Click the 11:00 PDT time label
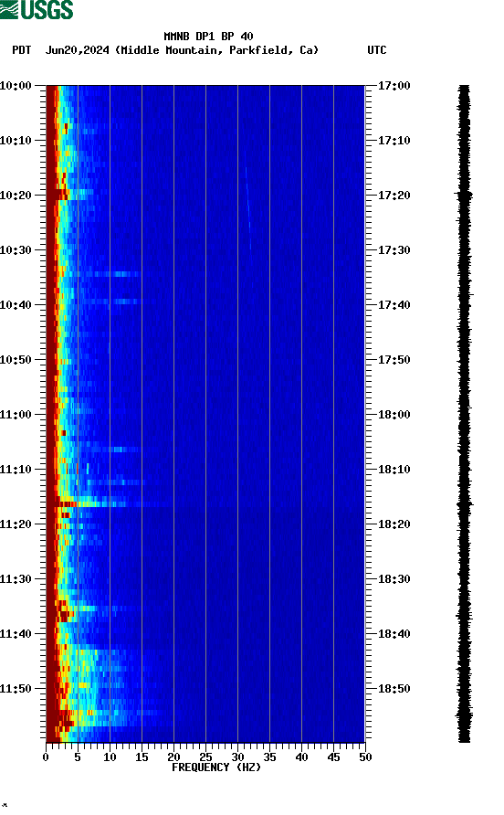This screenshot has width=504, height=815. 16,415
